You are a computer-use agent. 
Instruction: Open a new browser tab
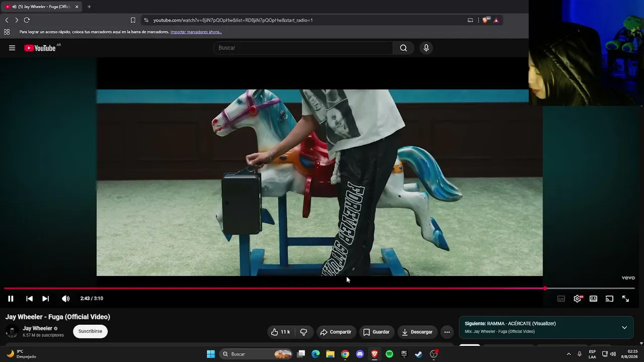coord(89,7)
